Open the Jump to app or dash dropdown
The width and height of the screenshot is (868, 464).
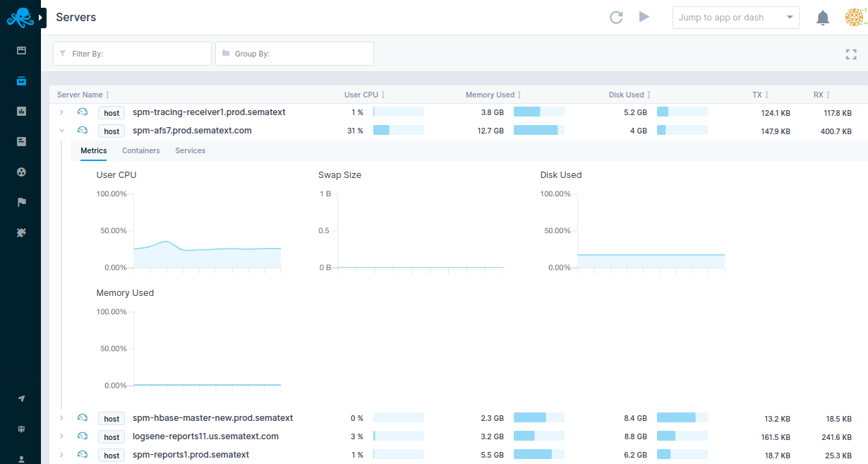click(x=736, y=18)
